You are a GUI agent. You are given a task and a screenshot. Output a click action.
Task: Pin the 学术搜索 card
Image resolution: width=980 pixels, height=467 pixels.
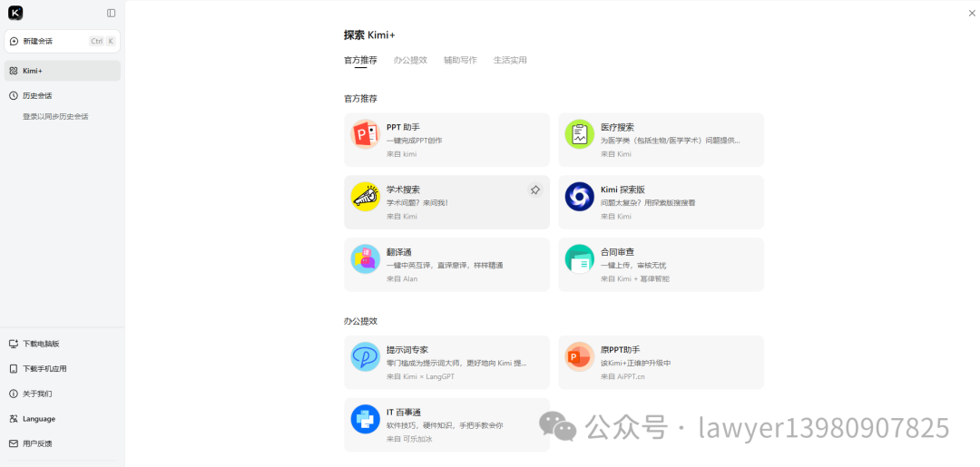click(x=535, y=190)
